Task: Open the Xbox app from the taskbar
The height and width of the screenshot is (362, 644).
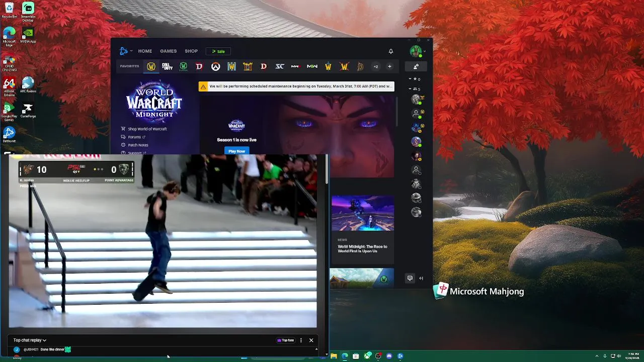Action: point(367,356)
